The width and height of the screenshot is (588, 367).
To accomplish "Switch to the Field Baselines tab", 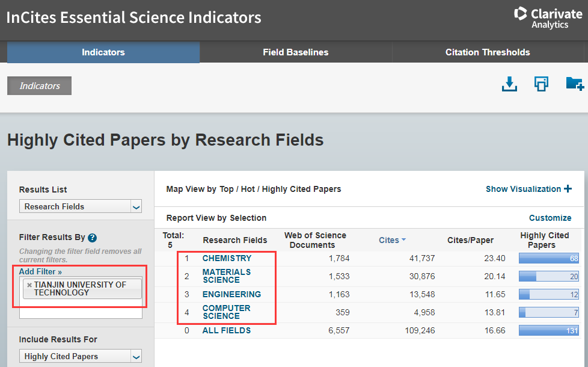I will point(295,52).
